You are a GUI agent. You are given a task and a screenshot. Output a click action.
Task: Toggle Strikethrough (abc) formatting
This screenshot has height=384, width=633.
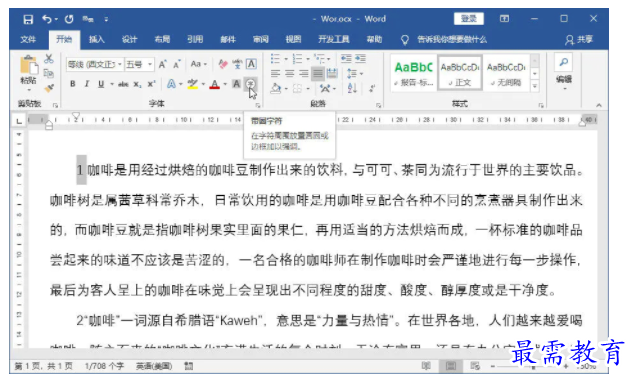tap(123, 84)
